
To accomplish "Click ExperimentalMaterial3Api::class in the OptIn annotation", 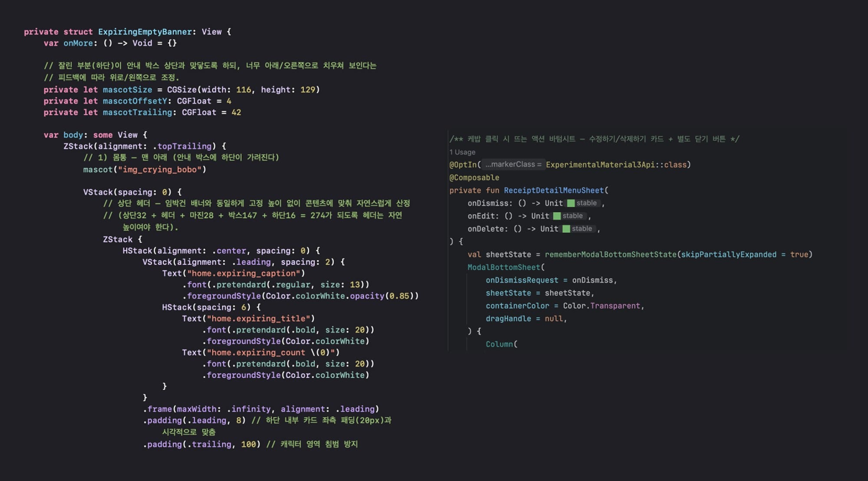I will pyautogui.click(x=616, y=165).
